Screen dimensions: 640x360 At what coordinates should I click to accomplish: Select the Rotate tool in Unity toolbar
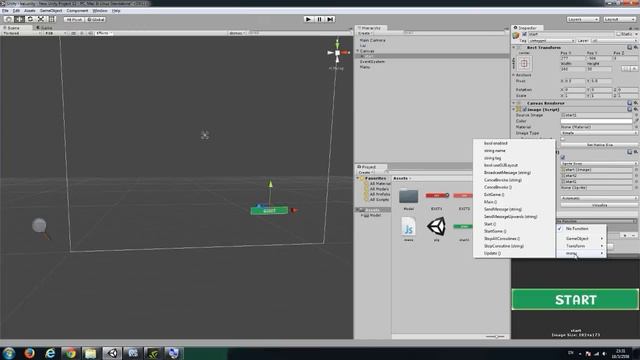click(x=30, y=19)
